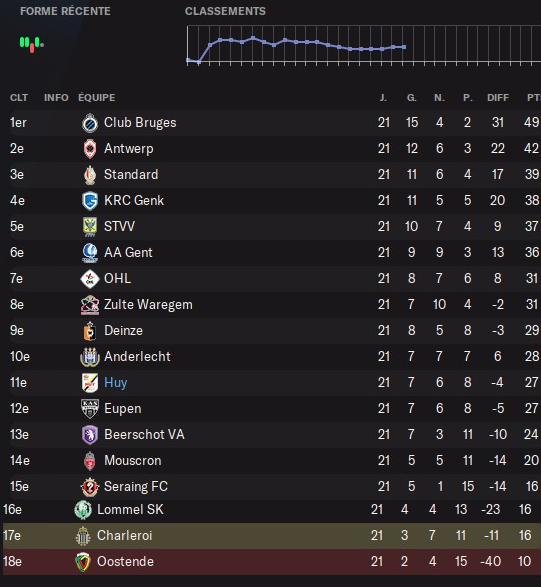Select the Charleroi row in standings
The width and height of the screenshot is (541, 587).
pos(272,536)
